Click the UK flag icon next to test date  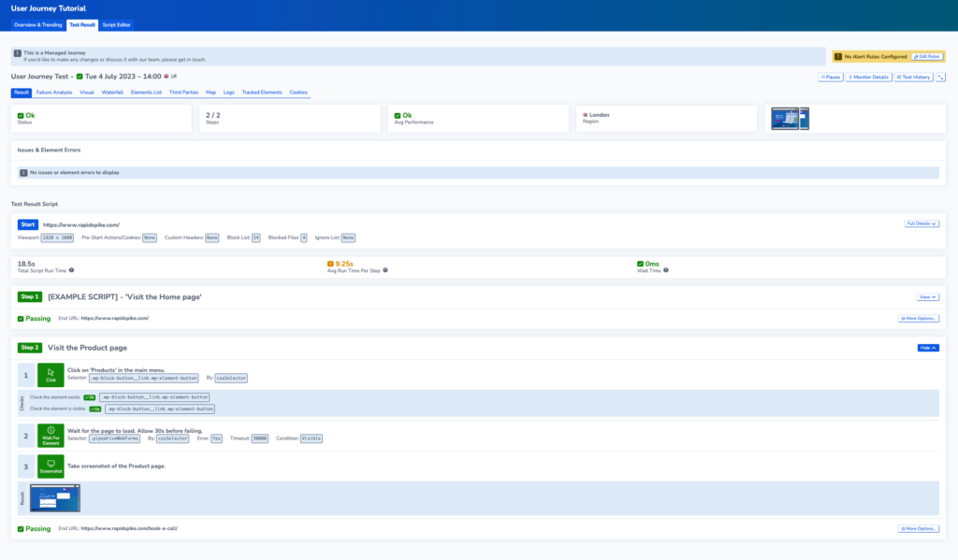pos(167,77)
